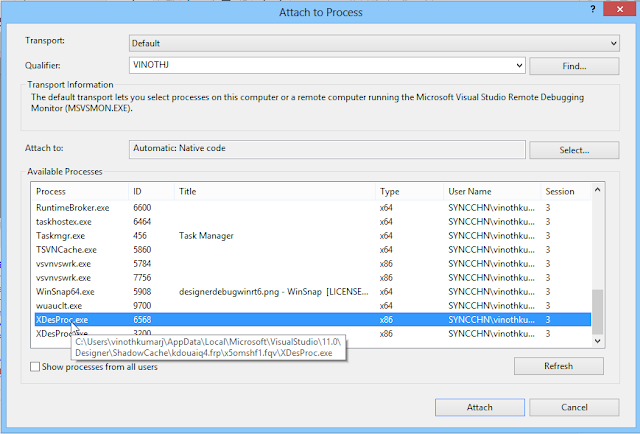Close the Attach to Process dialog
Viewport: 640px width, 434px height.
[620, 9]
